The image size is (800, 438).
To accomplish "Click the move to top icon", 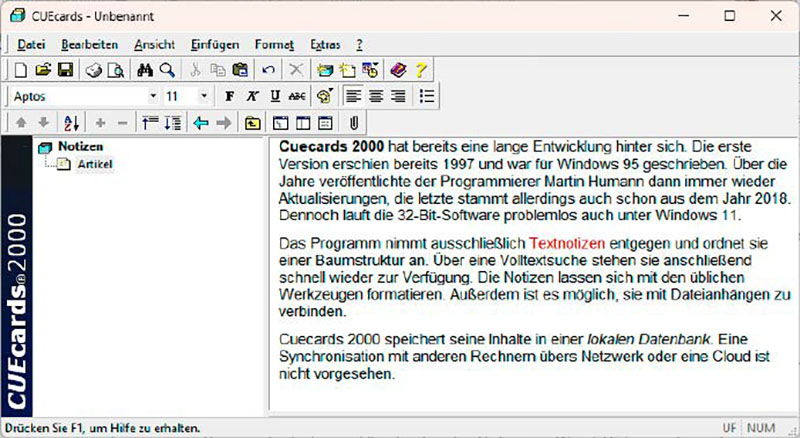I will pyautogui.click(x=150, y=123).
